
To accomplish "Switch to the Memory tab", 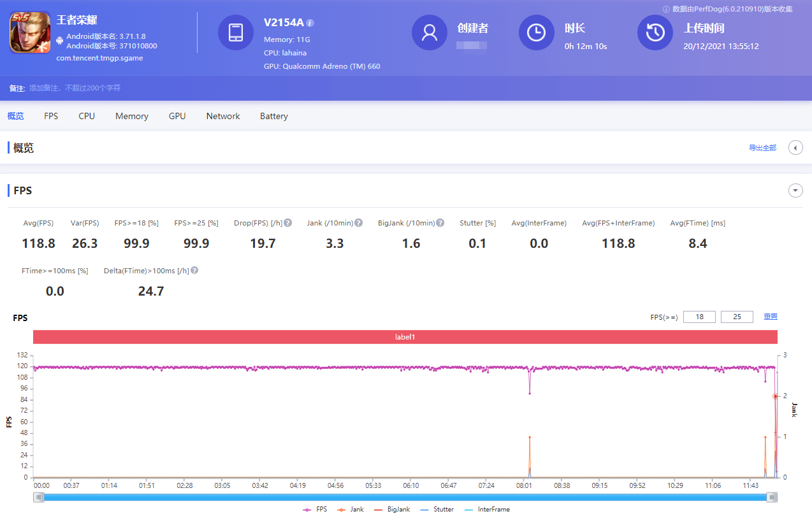I will tap(132, 116).
